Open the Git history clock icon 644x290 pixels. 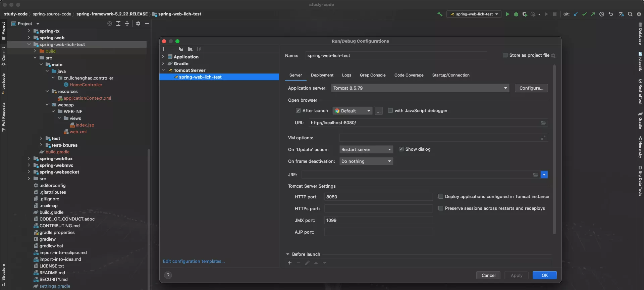pos(602,14)
